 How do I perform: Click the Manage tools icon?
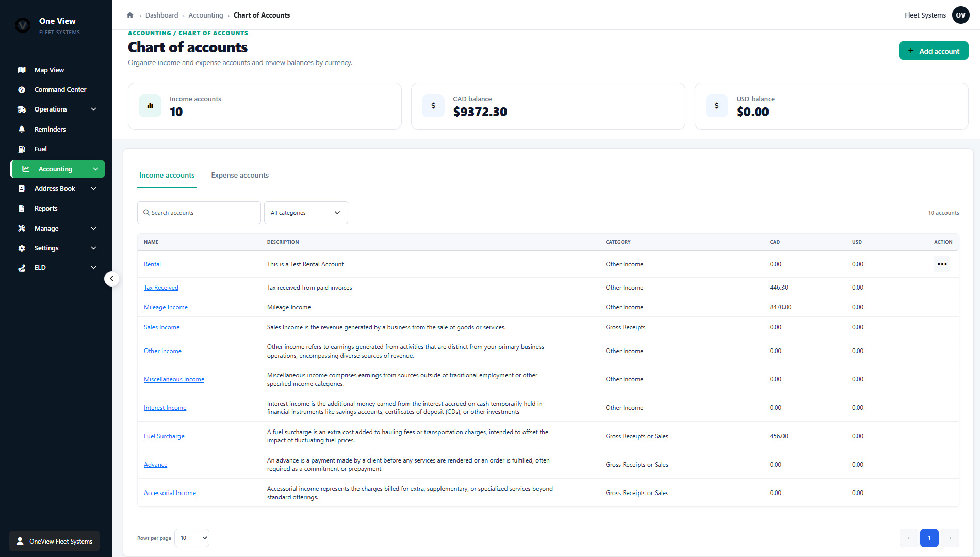tap(22, 228)
